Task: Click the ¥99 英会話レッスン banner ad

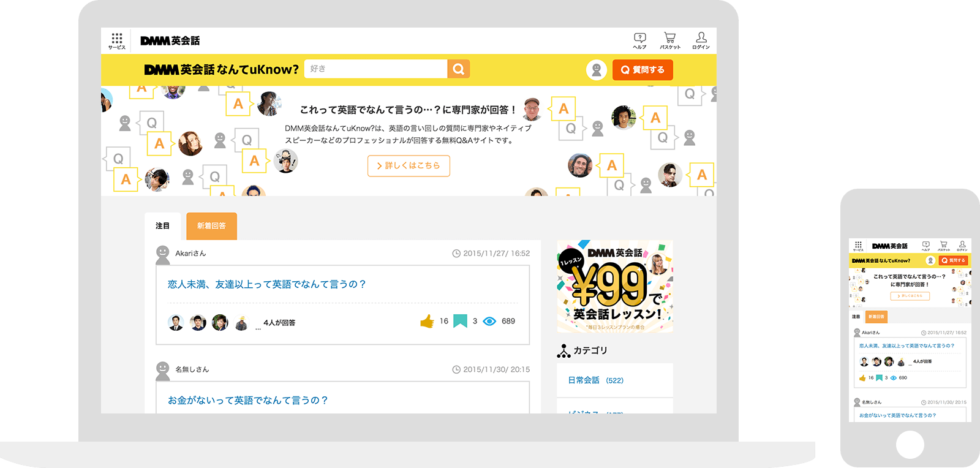Action: [x=615, y=286]
